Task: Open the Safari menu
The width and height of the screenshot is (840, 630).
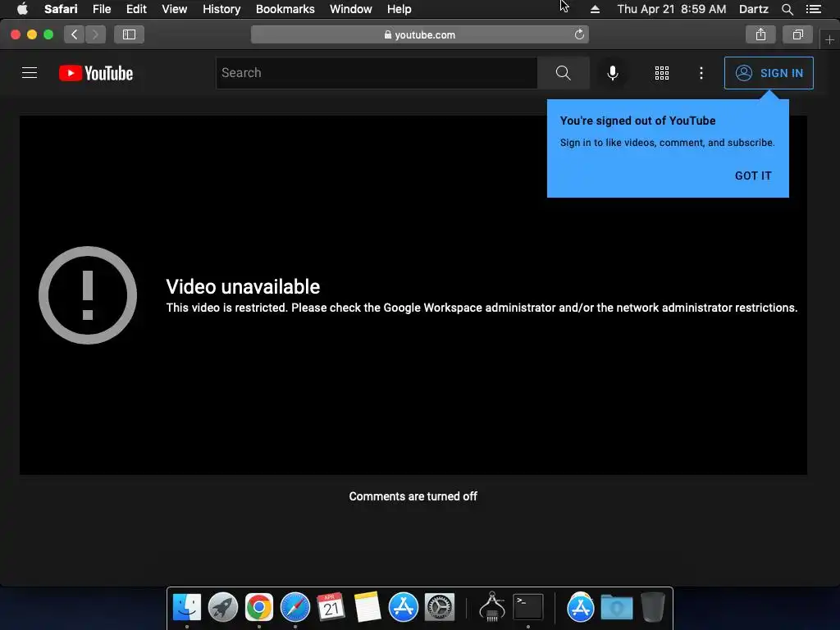Action: coord(61,9)
